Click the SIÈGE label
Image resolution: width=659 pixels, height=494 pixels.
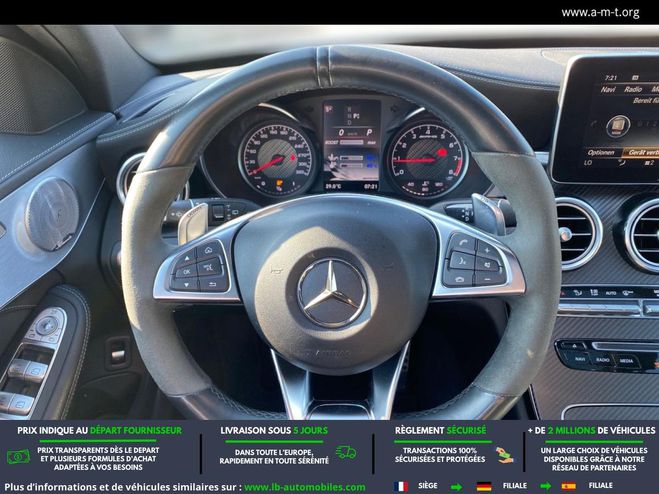(x=427, y=486)
